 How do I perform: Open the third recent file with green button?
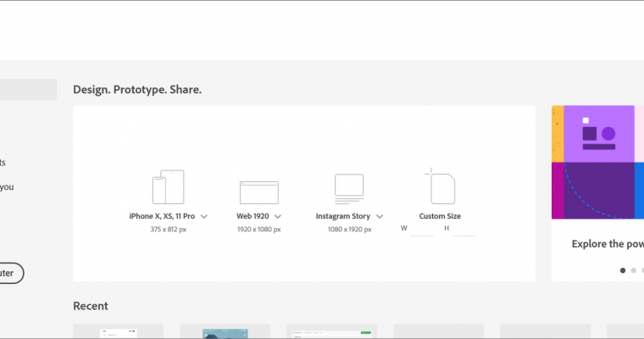332,331
